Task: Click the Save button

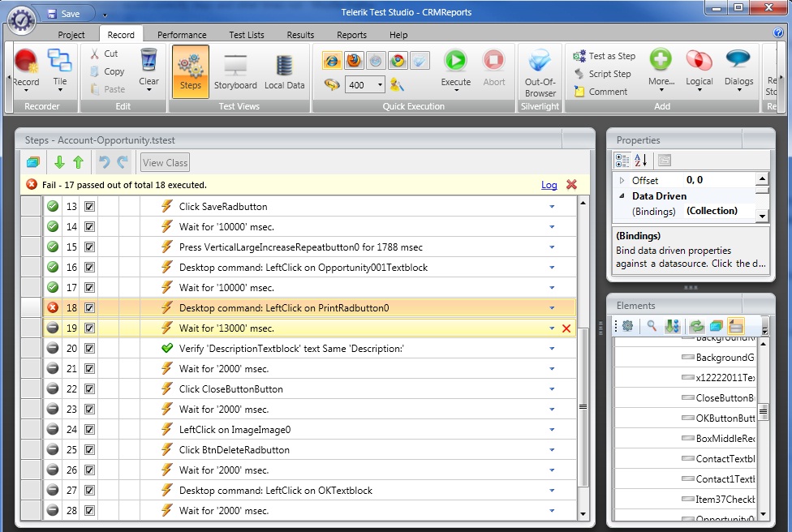Action: [x=64, y=14]
